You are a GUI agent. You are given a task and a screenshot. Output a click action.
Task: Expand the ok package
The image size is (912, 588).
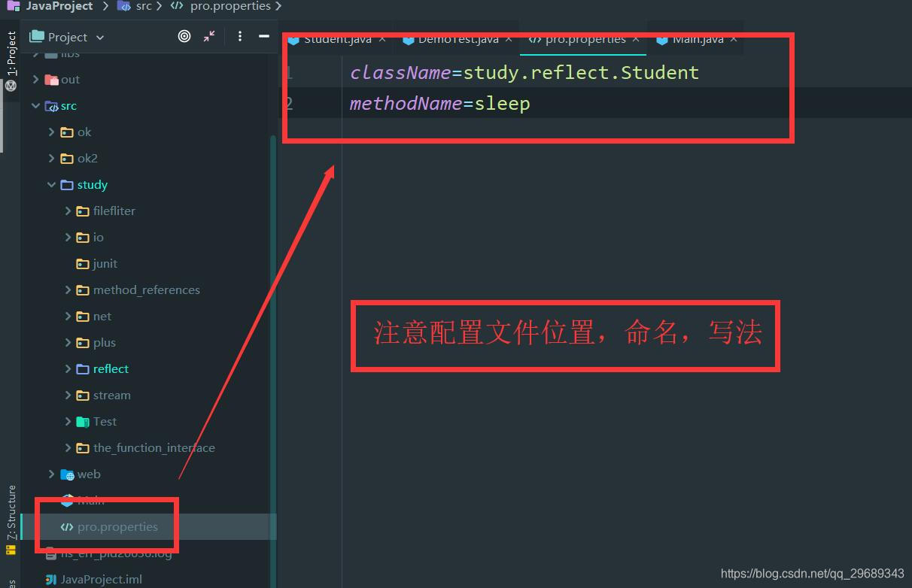(51, 132)
